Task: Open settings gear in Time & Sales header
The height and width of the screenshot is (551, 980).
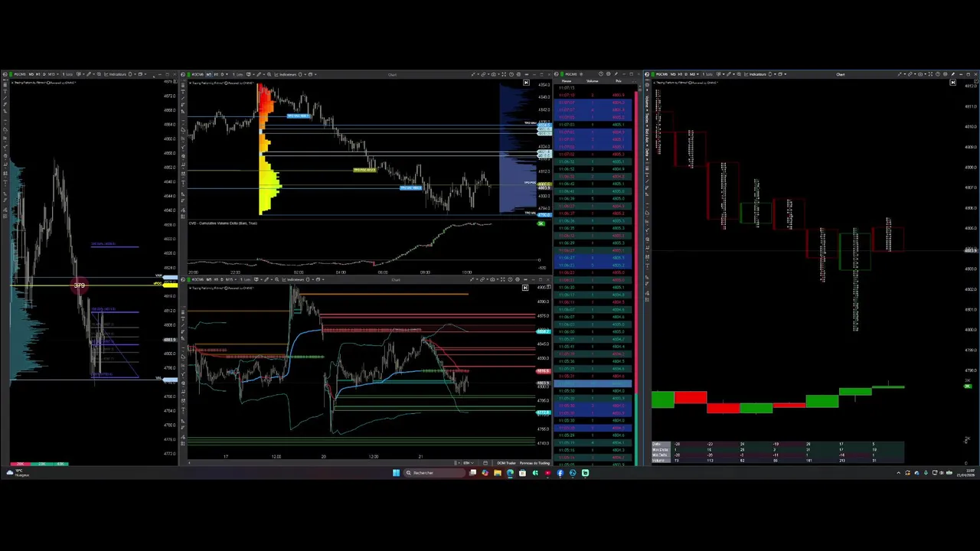Action: [608, 74]
